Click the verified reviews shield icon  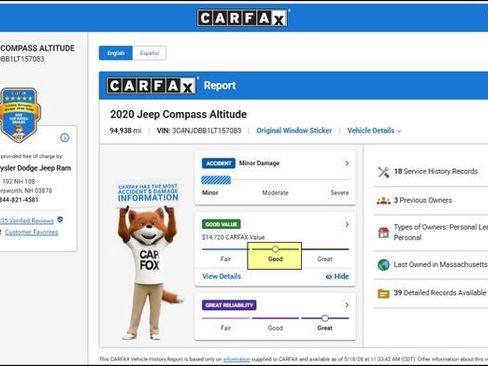coord(60,219)
